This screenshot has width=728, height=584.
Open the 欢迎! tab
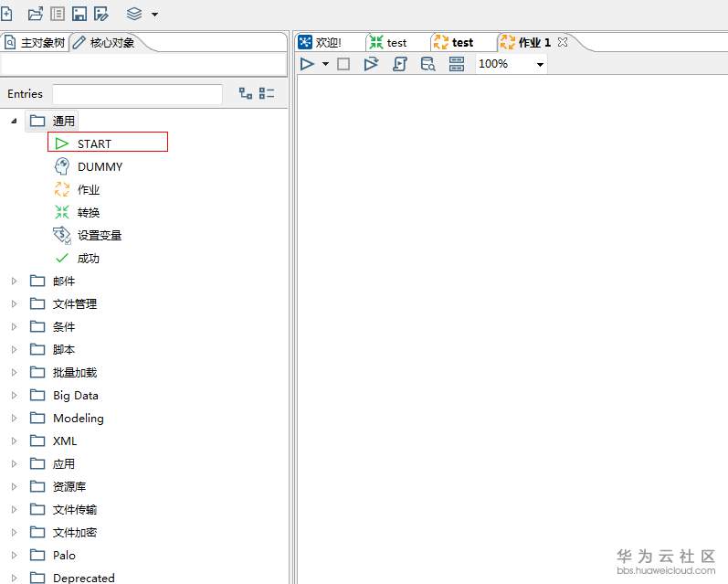pyautogui.click(x=320, y=43)
